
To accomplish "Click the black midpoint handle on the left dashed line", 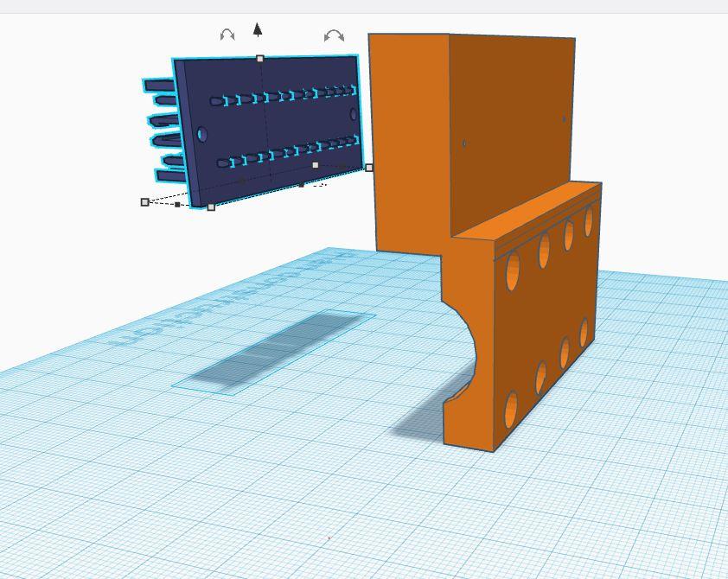I will pos(177,204).
